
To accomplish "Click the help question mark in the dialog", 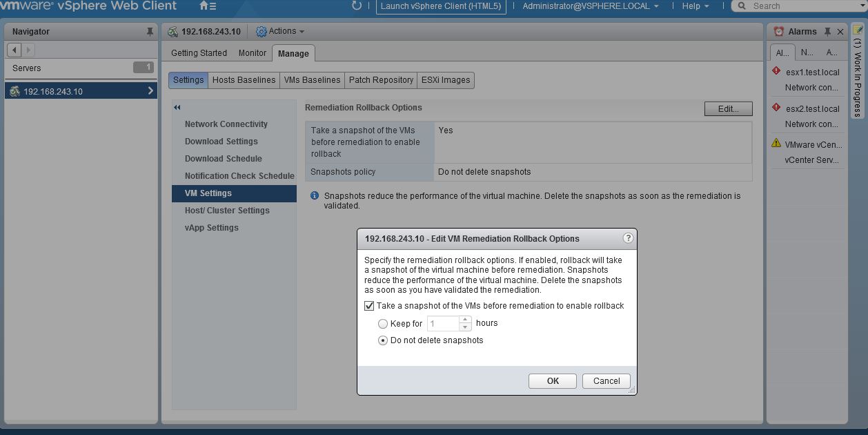I will tap(628, 238).
